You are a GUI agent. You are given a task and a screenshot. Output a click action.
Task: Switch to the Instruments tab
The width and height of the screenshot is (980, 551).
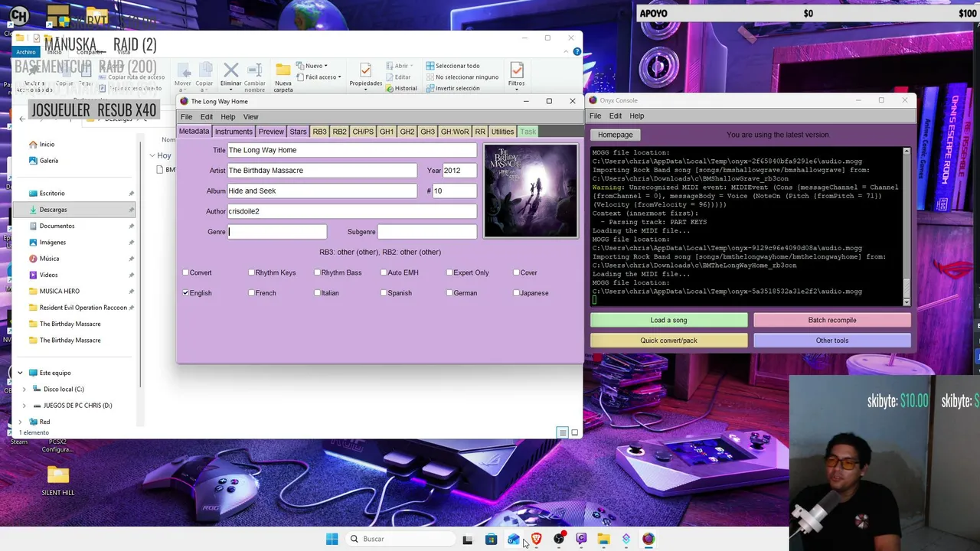click(234, 132)
